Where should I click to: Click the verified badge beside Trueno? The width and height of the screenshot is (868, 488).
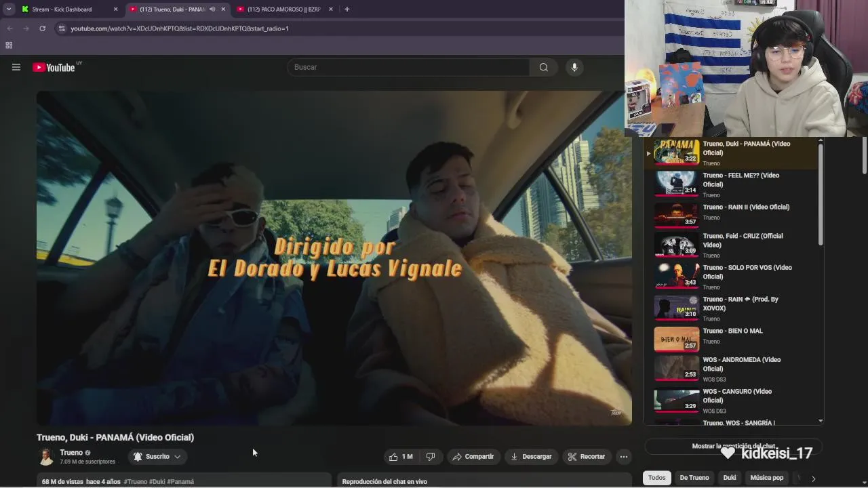pos(87,453)
